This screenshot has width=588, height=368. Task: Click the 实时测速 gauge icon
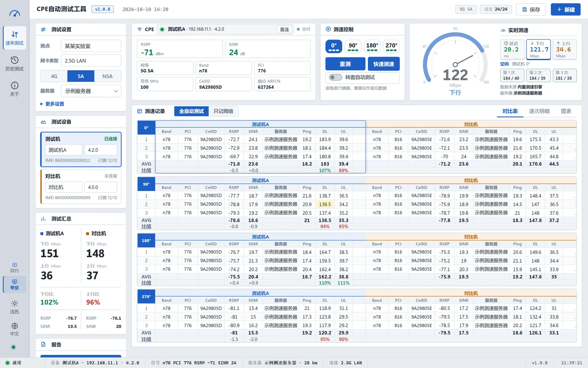pos(503,30)
